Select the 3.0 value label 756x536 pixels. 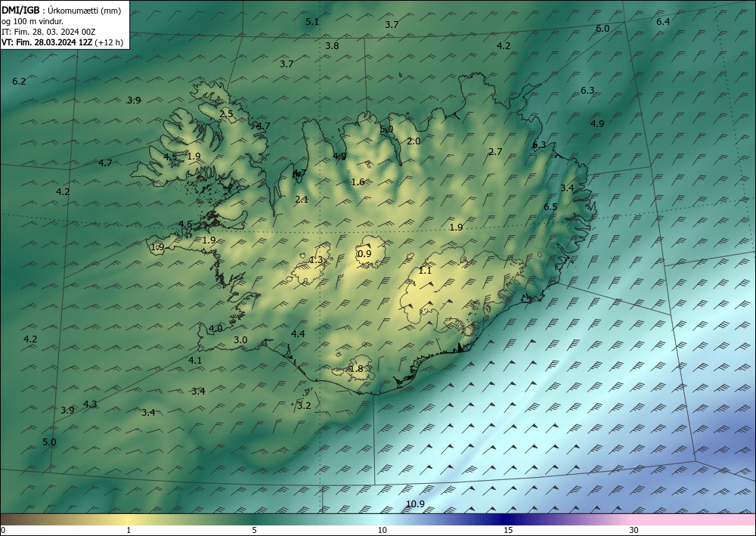(x=240, y=340)
